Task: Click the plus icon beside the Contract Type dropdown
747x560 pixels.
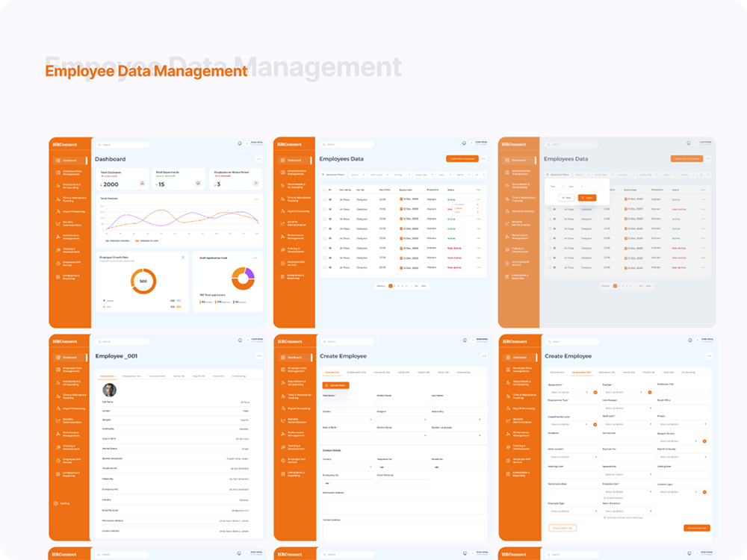Action: click(704, 492)
